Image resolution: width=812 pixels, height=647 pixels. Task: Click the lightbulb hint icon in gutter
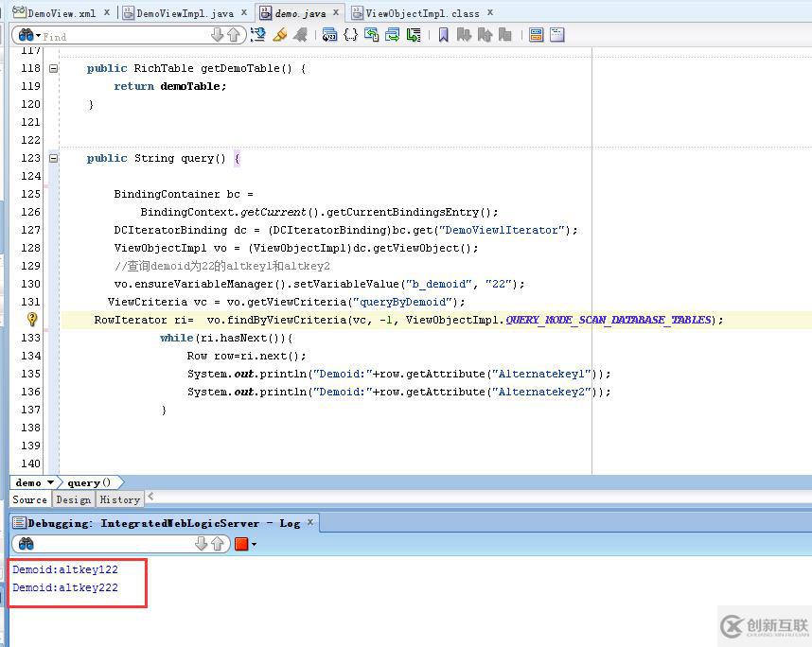tap(32, 320)
